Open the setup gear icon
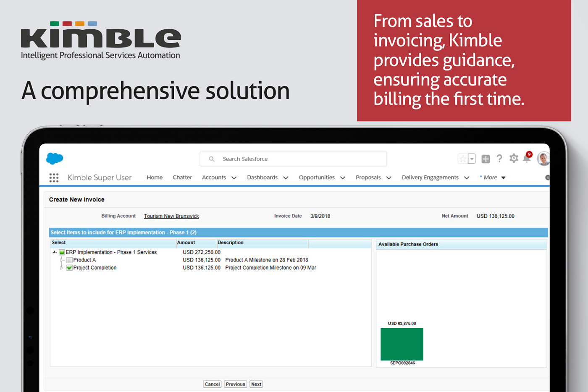Screen dimensions: 588x392 tap(514, 158)
